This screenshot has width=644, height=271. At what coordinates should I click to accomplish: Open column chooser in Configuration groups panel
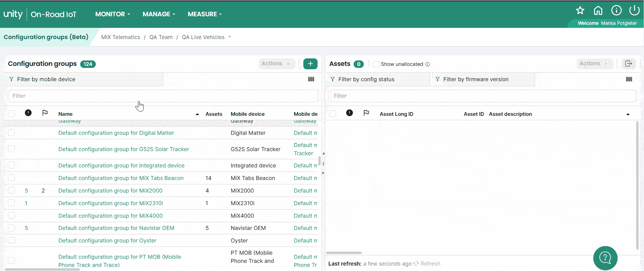[311, 79]
